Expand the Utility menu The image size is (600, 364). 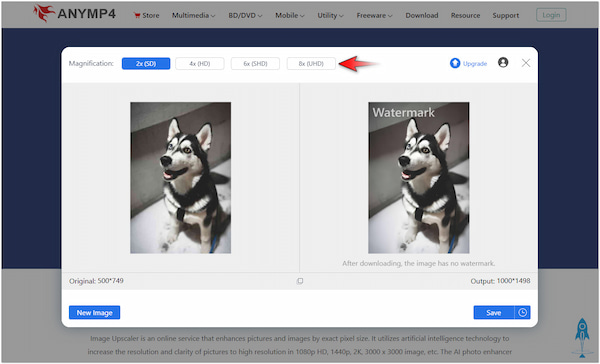coord(330,15)
